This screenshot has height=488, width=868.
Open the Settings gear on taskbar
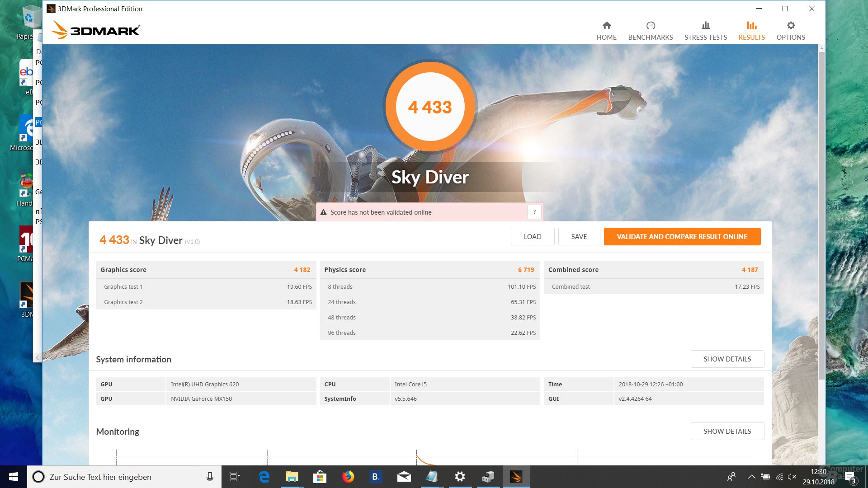pos(460,477)
